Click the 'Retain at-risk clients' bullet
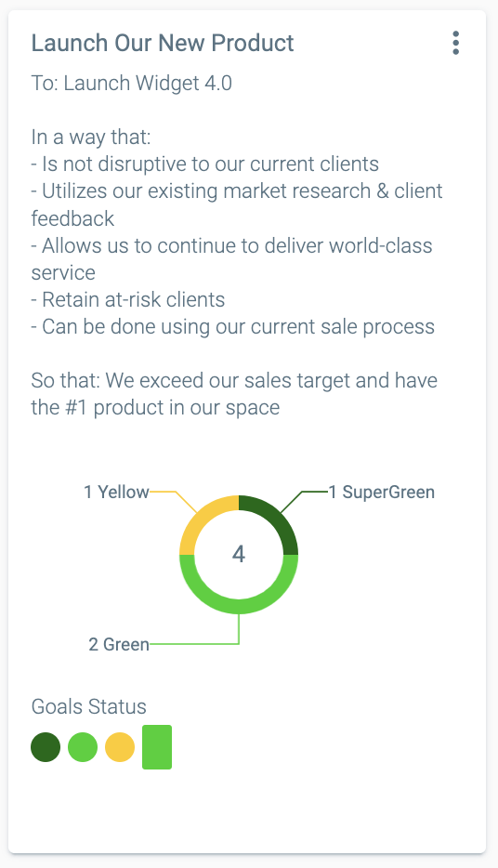498x868 pixels. [128, 299]
